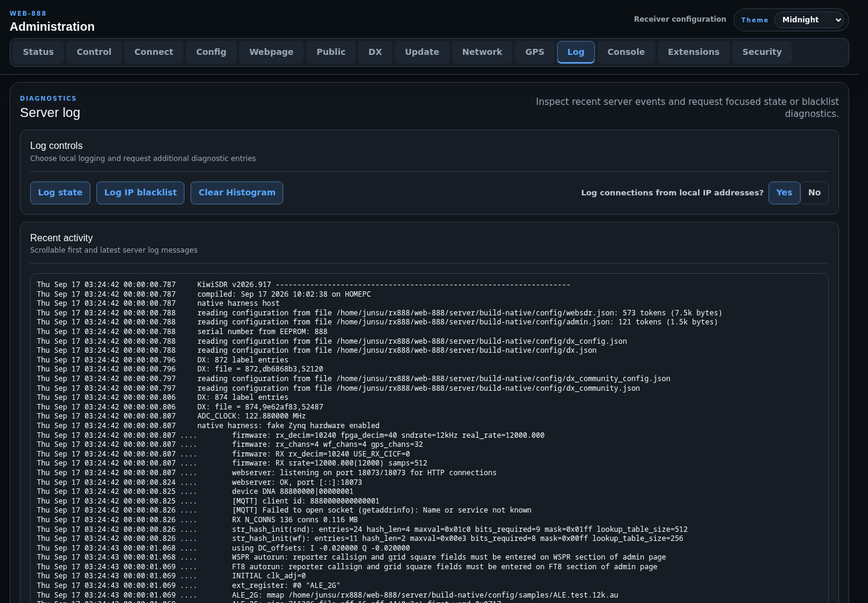868x603 pixels.
Task: Click the 'serial number from EEPROM: 888' line
Action: click(x=182, y=332)
